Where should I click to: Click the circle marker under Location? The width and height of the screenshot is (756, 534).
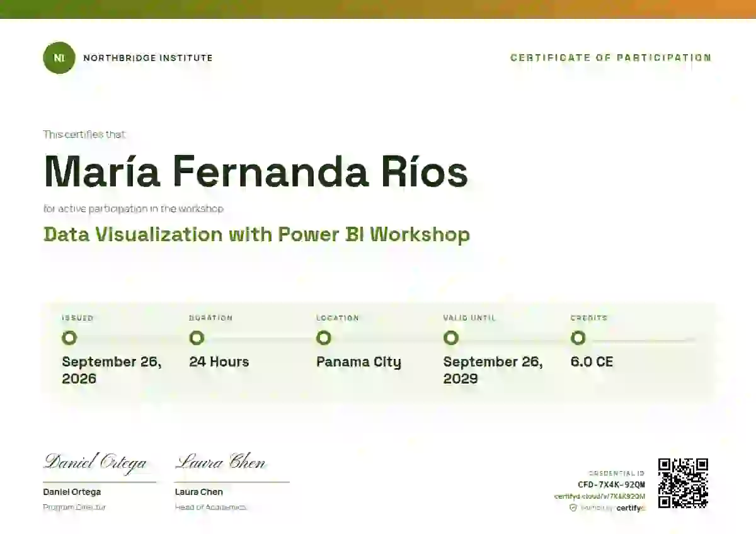tap(324, 338)
